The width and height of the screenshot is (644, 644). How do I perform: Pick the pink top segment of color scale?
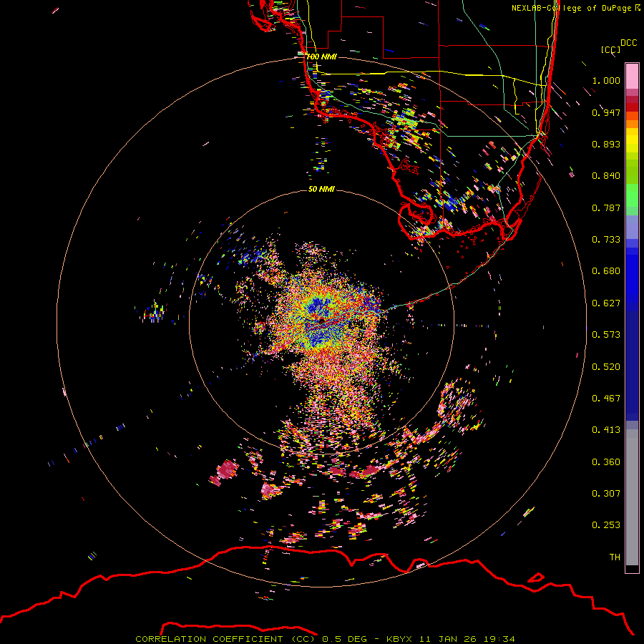click(632, 76)
